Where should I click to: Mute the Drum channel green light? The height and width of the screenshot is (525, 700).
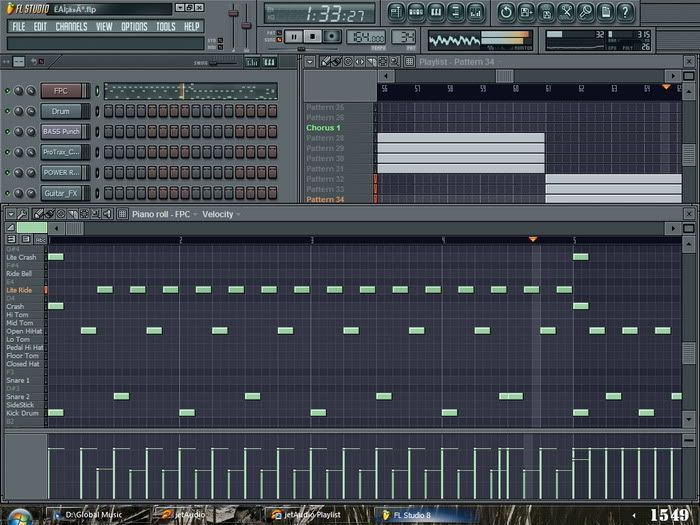(7, 111)
